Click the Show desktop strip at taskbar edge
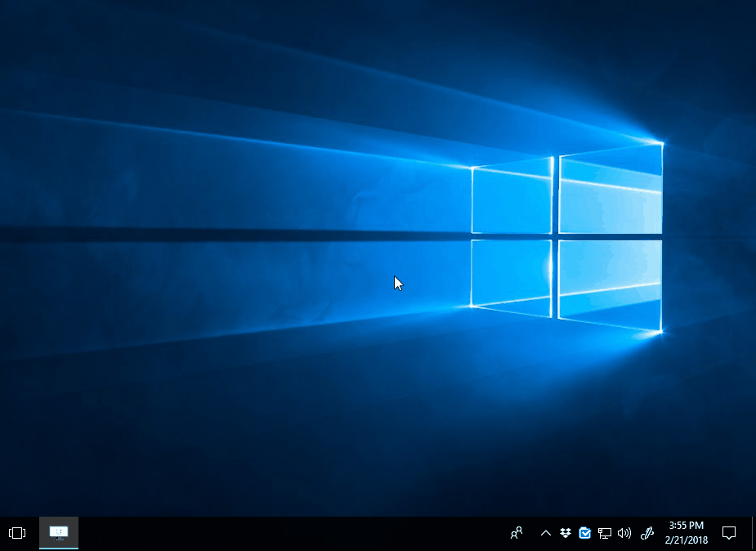The image size is (756, 551). coord(753,534)
